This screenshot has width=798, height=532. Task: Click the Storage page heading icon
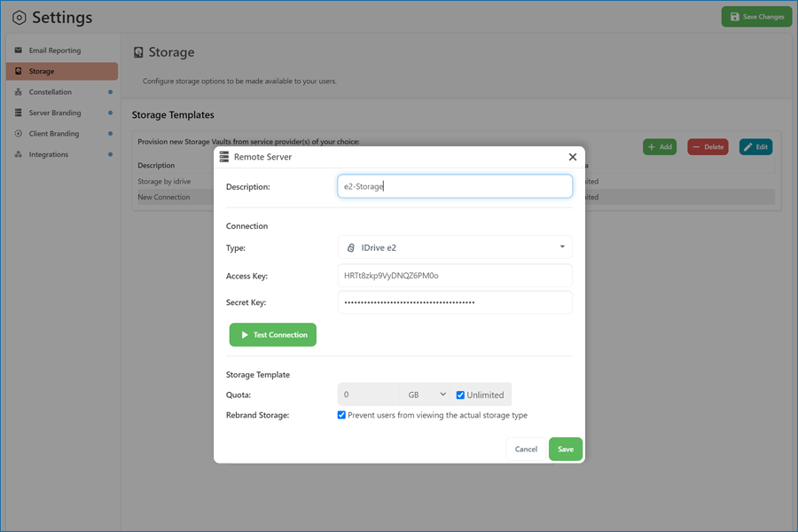(138, 52)
